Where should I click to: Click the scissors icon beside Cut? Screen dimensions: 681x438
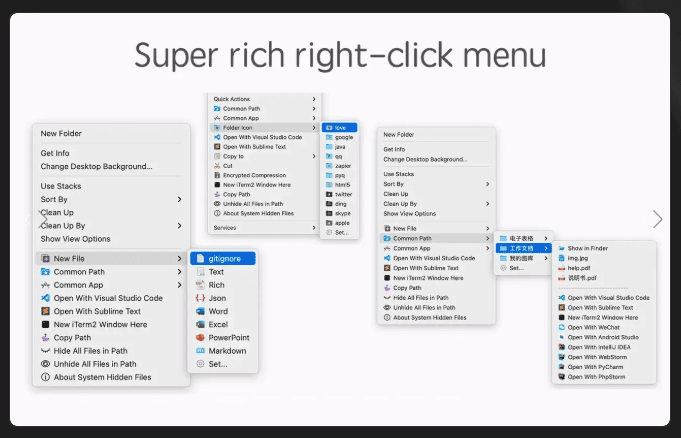(x=217, y=166)
